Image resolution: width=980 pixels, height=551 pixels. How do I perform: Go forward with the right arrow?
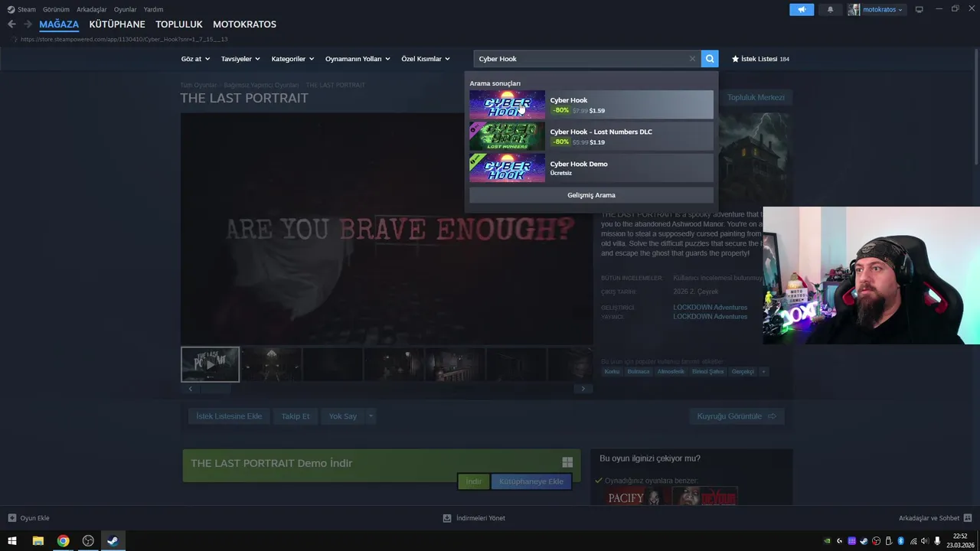(x=28, y=24)
